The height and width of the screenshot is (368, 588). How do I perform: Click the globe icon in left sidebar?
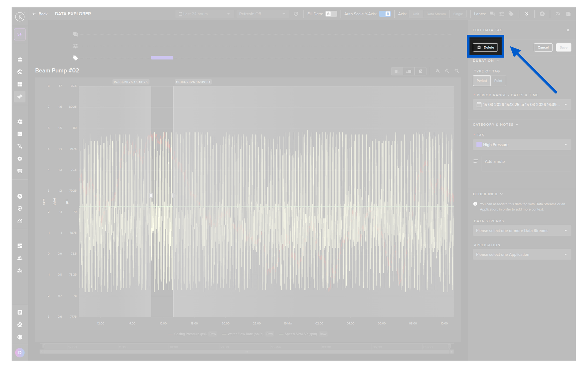point(20,72)
